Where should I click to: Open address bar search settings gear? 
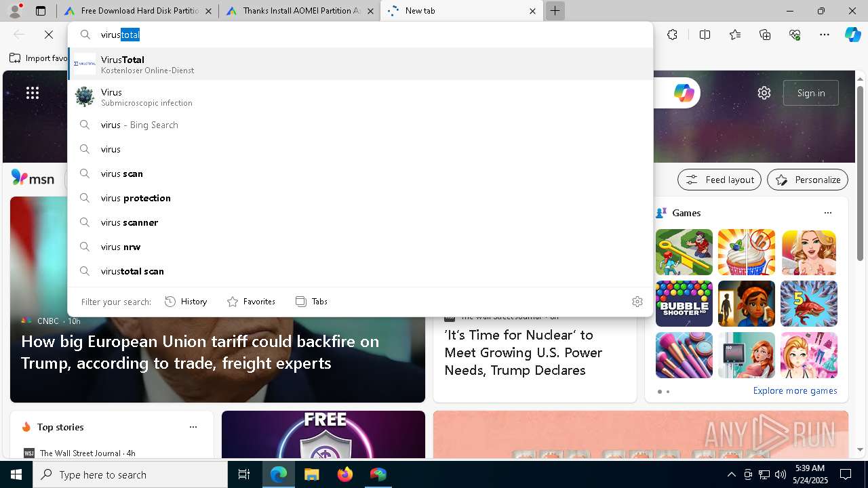click(637, 302)
